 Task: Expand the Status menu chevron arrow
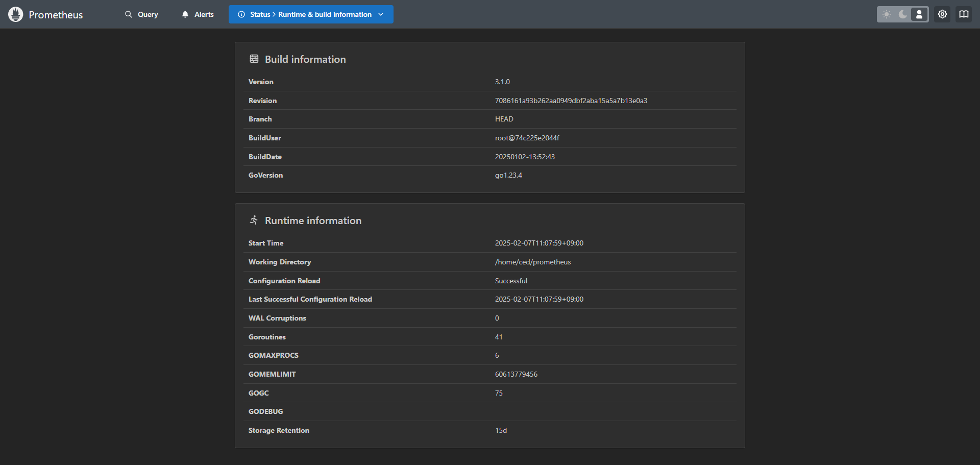point(381,14)
